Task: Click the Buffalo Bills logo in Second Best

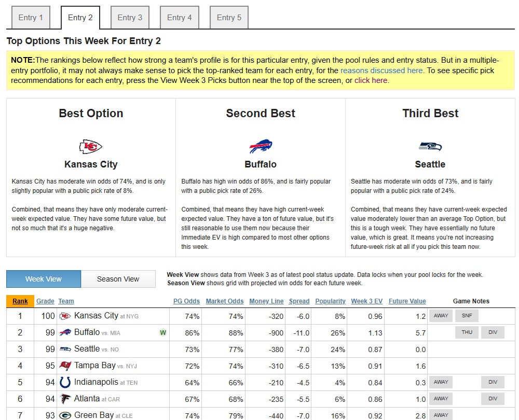Action: point(261,147)
